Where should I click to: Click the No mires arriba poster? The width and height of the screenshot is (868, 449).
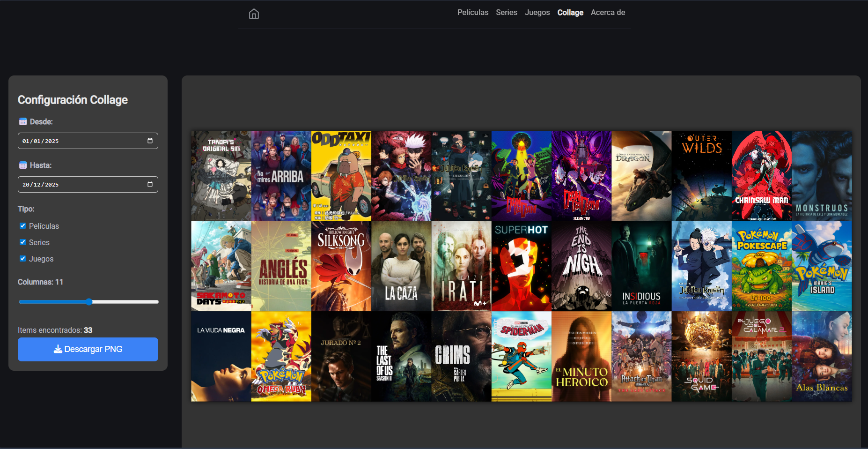[281, 176]
